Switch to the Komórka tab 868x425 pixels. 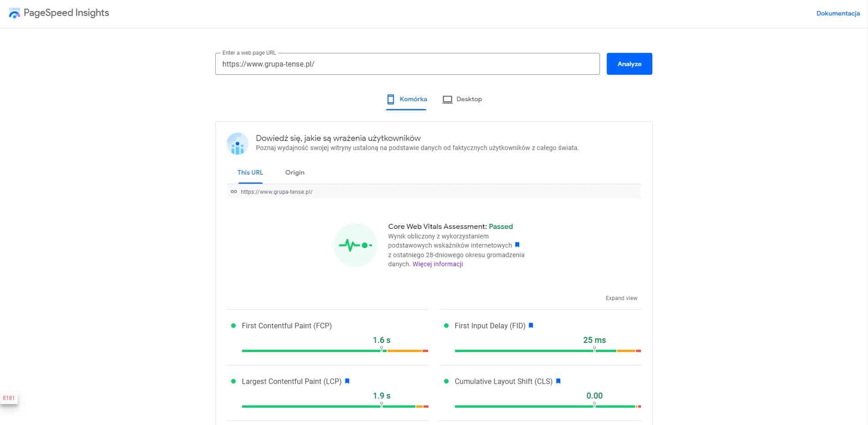406,99
